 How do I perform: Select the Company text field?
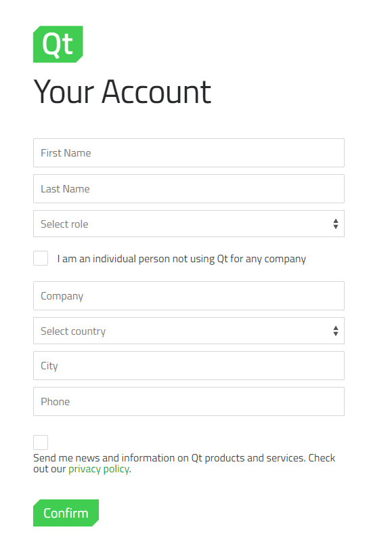[188, 295]
